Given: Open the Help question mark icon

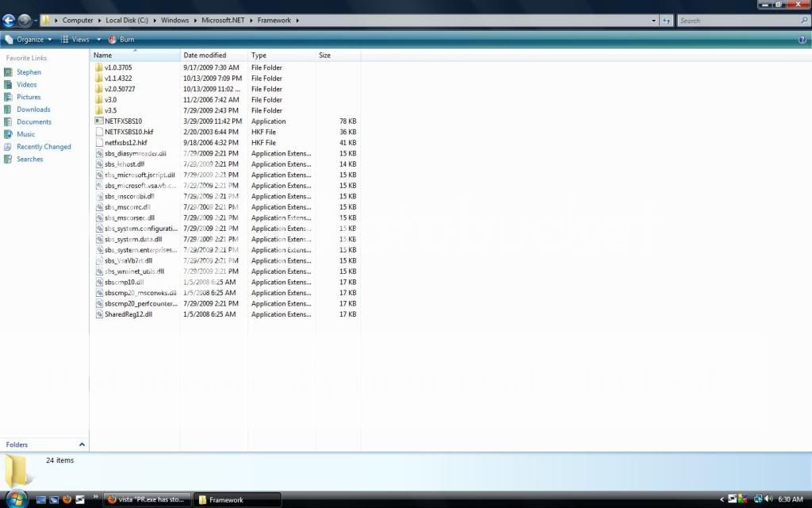Looking at the screenshot, I should pyautogui.click(x=802, y=39).
